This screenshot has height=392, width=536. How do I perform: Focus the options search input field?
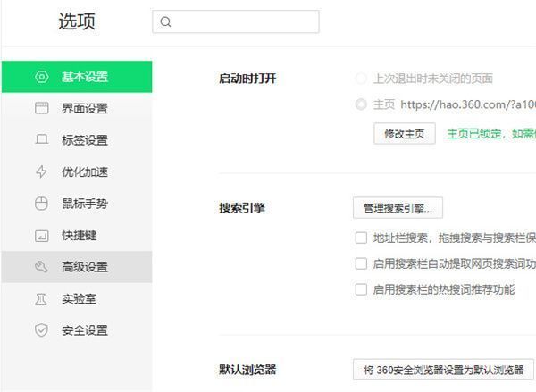coord(243,22)
